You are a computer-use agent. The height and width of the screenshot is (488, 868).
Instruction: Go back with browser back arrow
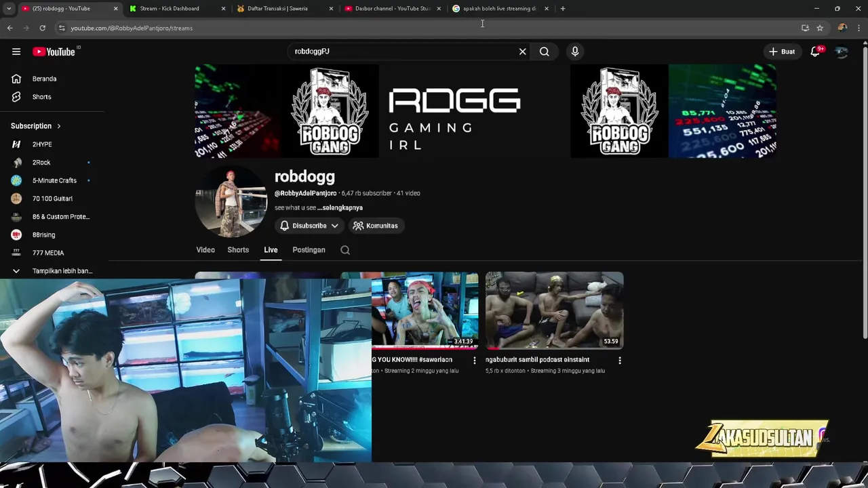(x=9, y=28)
